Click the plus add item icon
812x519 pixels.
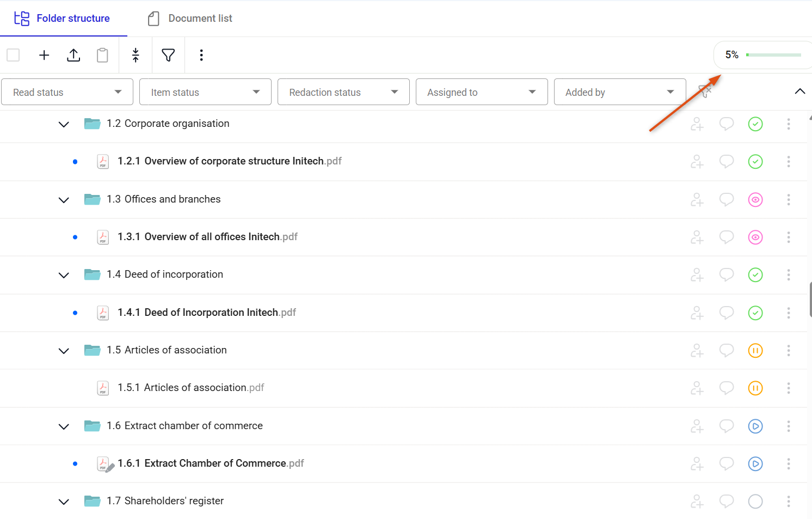(x=44, y=55)
